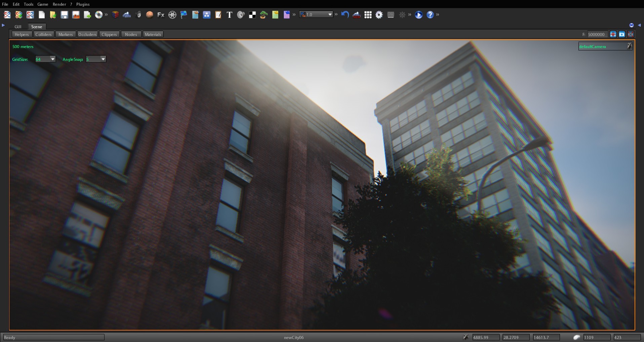Select the Save scene floppy disk icon
The image size is (644, 342).
coord(64,15)
